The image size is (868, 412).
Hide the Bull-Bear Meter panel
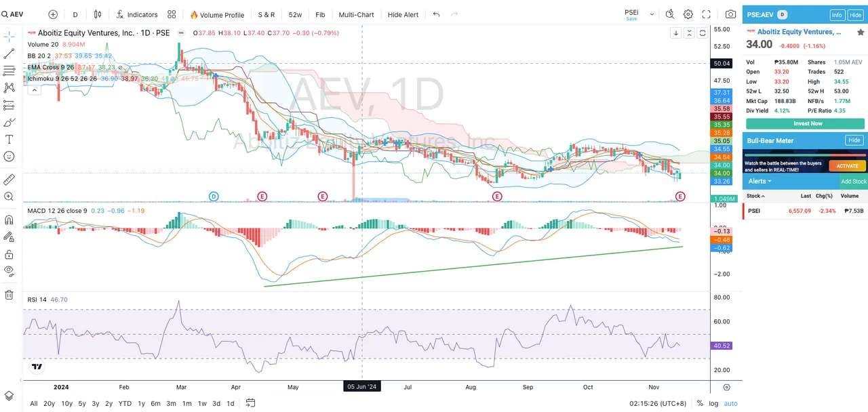coord(854,140)
